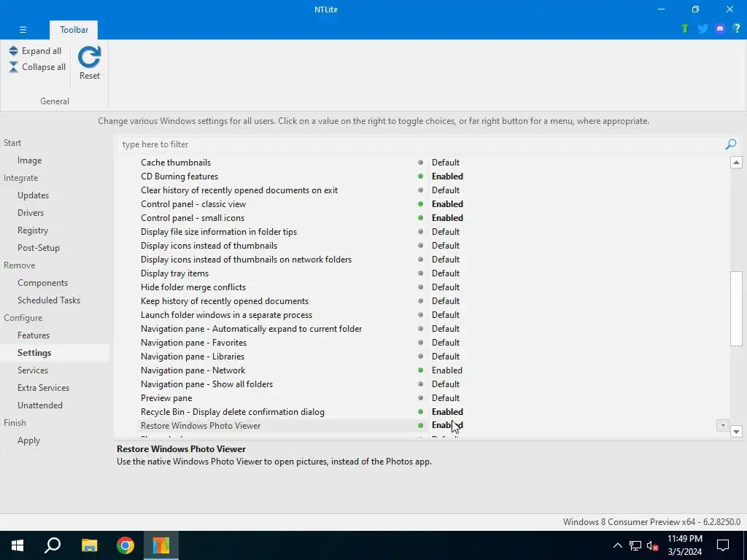Go to the Image page

click(29, 160)
